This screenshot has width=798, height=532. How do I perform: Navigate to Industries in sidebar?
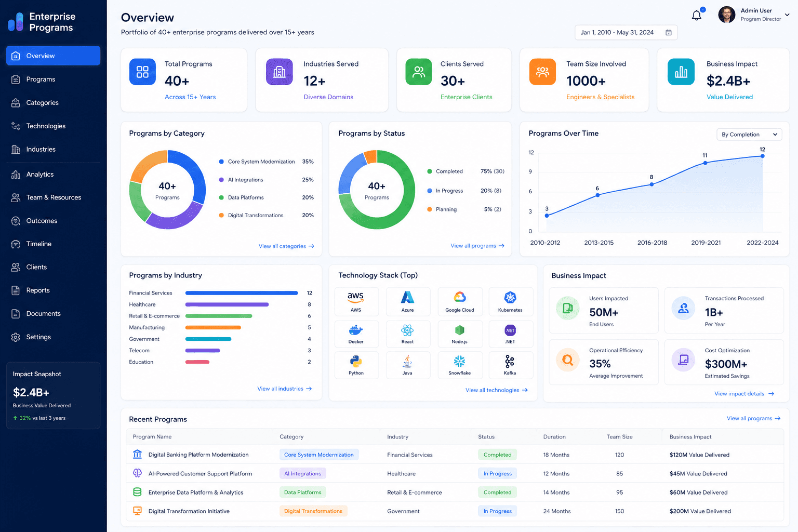pos(53,149)
